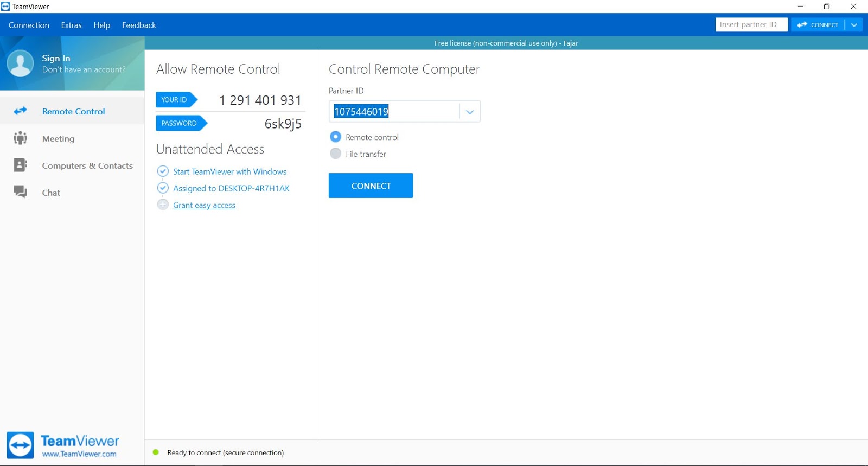Open the Computers & Contacts address book icon
Screen dimensions: 868x466
point(20,165)
